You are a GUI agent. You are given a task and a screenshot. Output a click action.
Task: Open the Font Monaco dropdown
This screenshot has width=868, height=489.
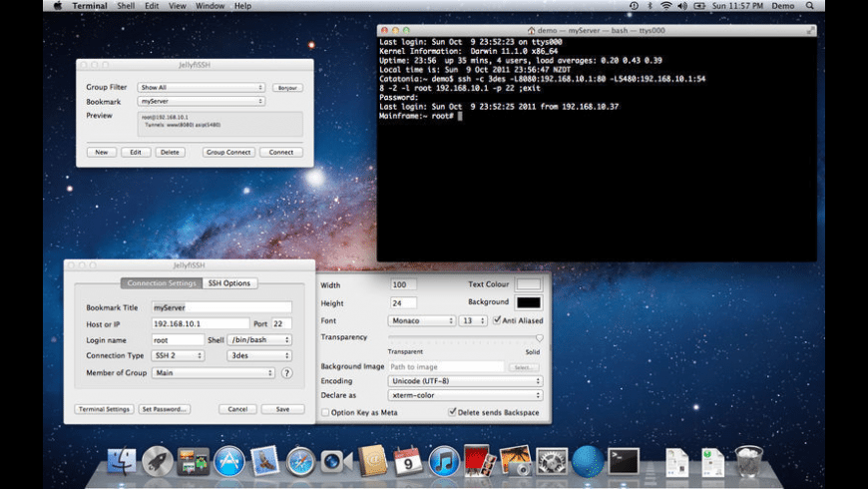[x=421, y=320]
